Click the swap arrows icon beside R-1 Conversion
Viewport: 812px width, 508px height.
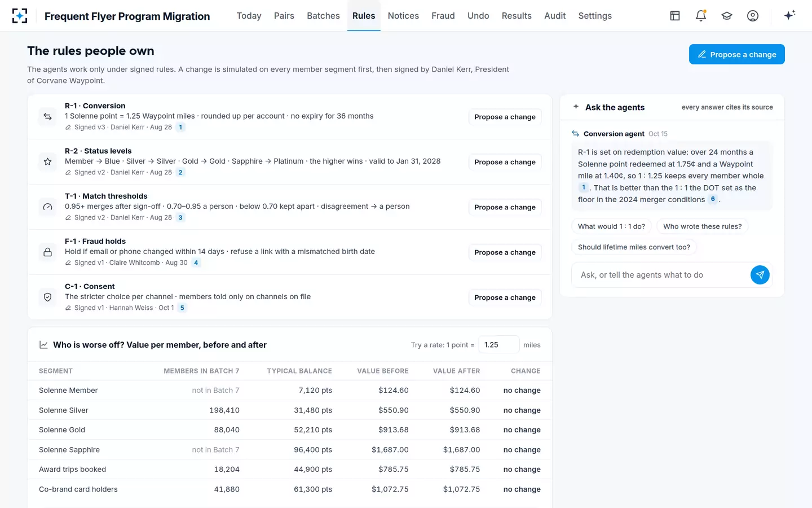48,117
